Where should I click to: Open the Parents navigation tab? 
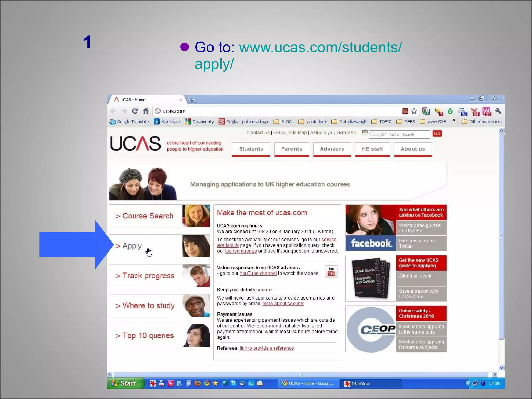click(291, 149)
